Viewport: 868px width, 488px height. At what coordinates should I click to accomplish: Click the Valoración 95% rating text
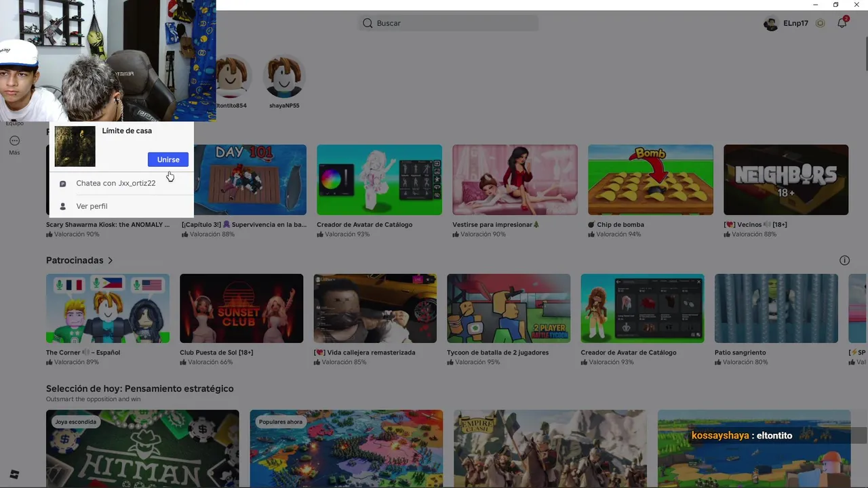point(477,362)
